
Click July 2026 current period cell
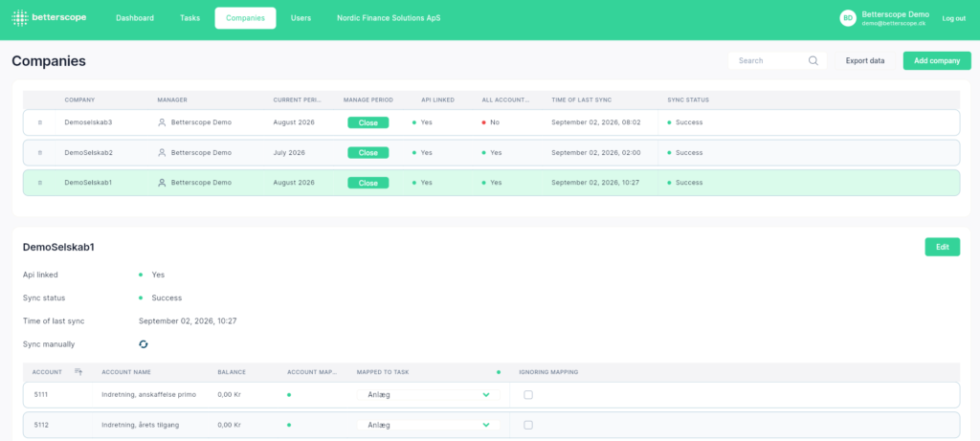tap(289, 152)
